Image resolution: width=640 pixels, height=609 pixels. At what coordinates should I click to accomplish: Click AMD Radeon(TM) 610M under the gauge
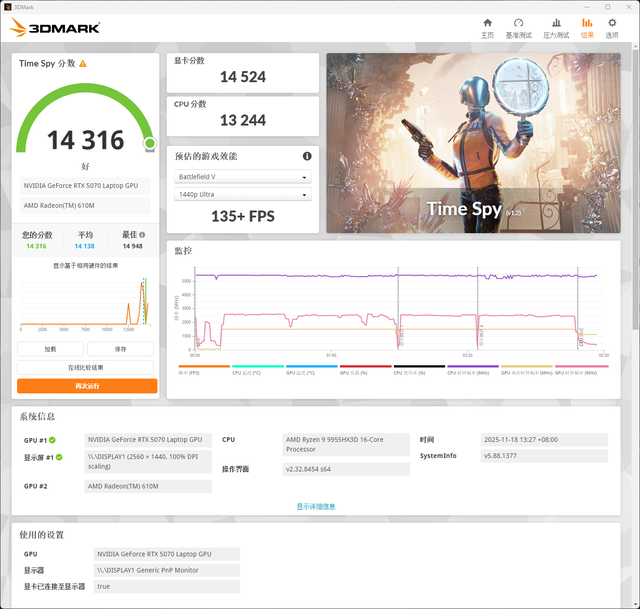click(x=85, y=206)
